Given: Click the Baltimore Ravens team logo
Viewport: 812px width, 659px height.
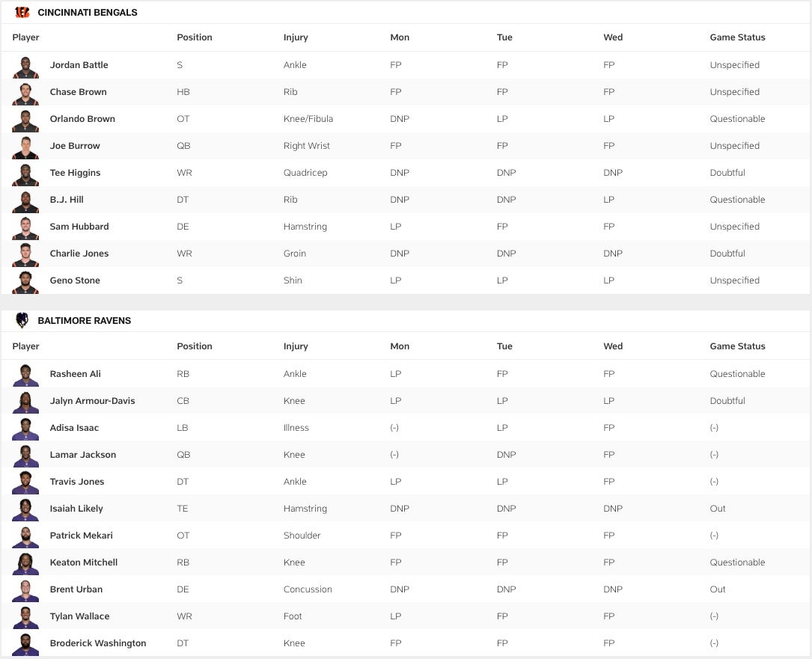Looking at the screenshot, I should coord(22,321).
